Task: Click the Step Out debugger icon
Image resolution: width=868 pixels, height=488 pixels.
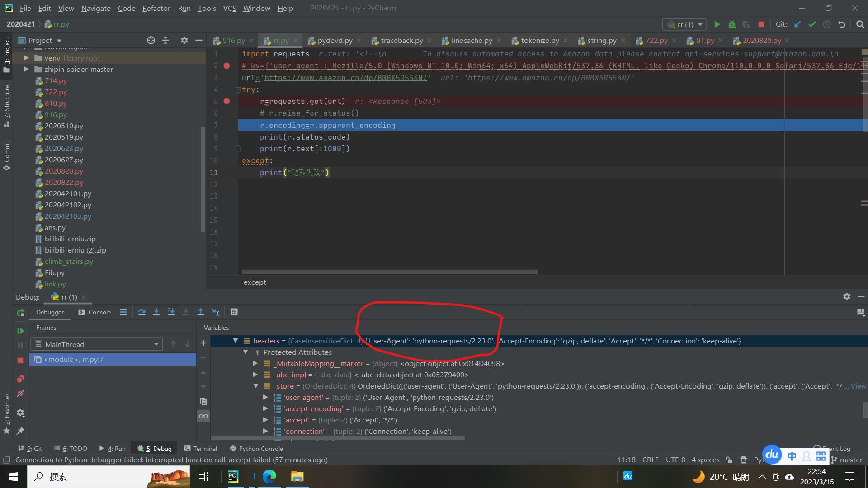Action: [201, 312]
